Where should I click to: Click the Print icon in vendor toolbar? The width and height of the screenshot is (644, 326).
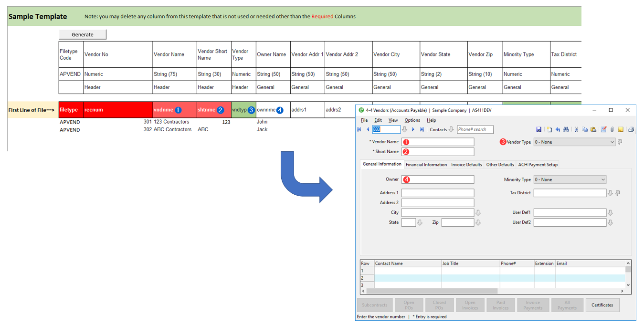631,129
